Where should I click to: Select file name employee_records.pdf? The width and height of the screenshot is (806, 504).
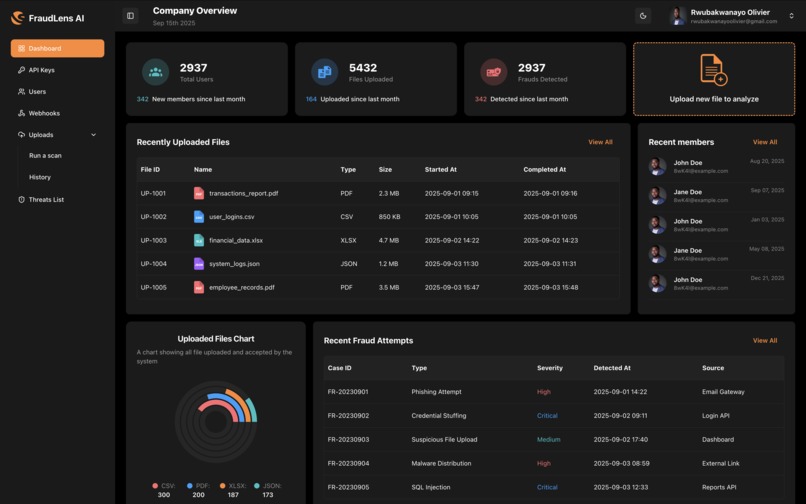click(x=242, y=287)
